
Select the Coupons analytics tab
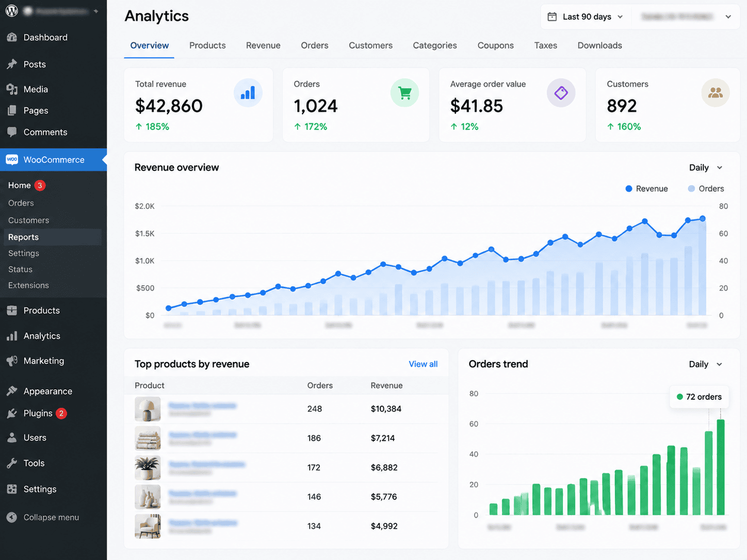[495, 45]
